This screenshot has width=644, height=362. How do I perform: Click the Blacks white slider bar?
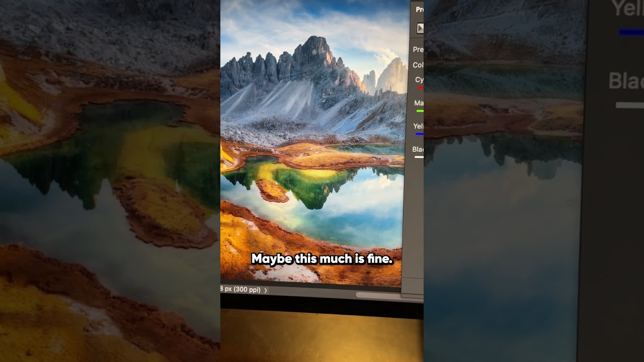coord(419,157)
